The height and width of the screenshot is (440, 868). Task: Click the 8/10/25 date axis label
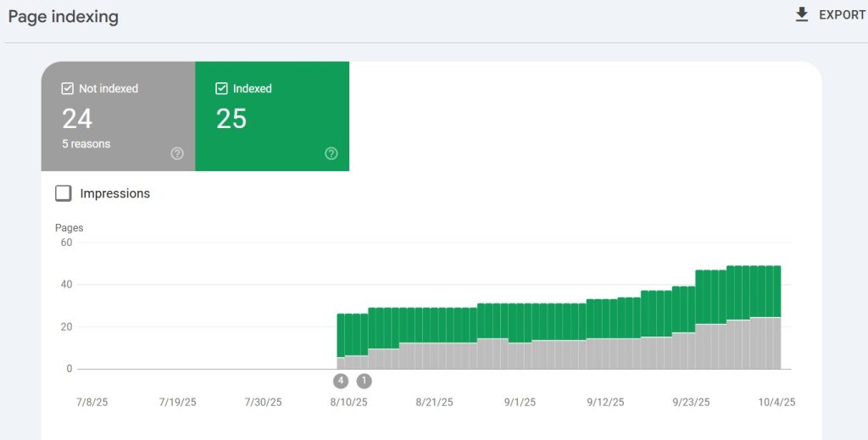[x=349, y=402]
